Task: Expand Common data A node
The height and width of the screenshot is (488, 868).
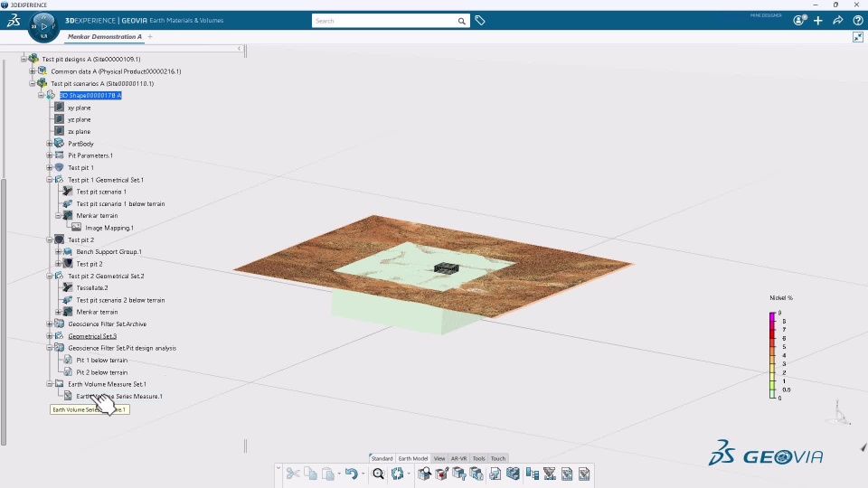Action: (33, 71)
